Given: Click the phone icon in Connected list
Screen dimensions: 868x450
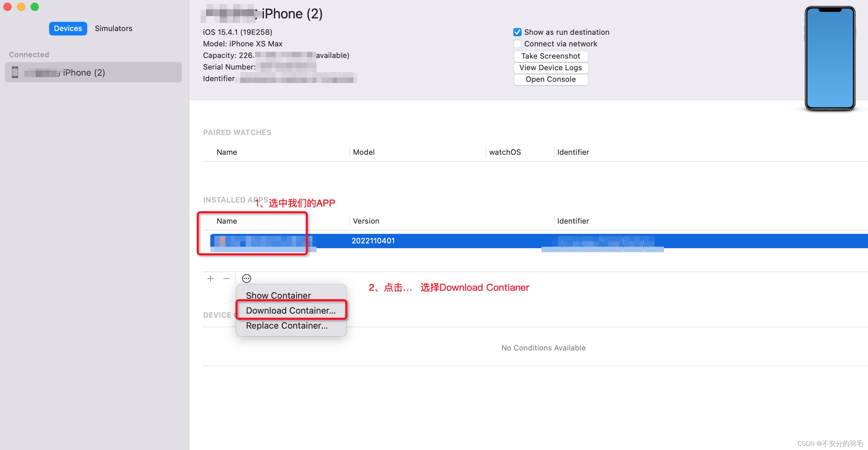Looking at the screenshot, I should pyautogui.click(x=15, y=72).
